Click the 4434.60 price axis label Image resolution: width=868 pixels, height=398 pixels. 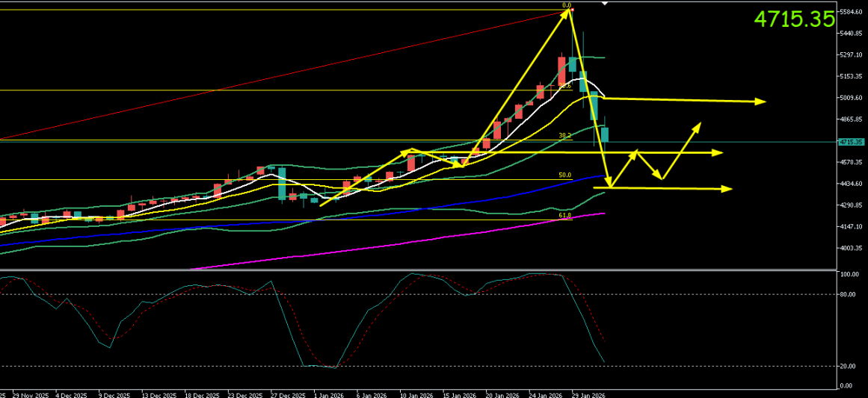(x=852, y=184)
